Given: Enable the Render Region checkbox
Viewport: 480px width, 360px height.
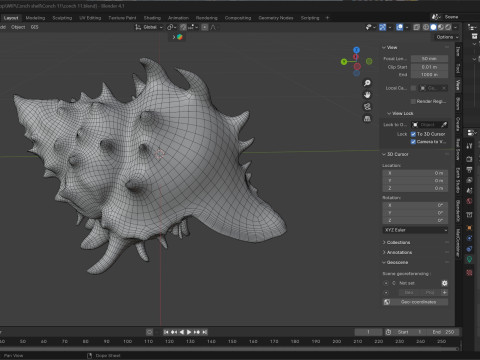Looking at the screenshot, I should click(413, 101).
